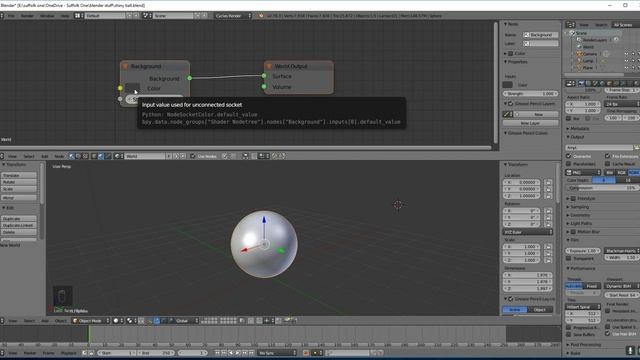Viewport: 640px width, 360px height.
Task: Open the Cycles Render engine dropdown
Action: [233, 16]
